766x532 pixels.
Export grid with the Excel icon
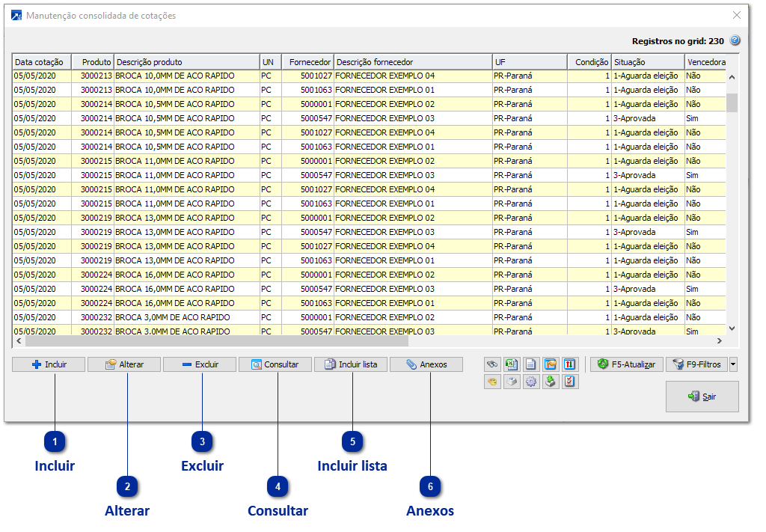coord(512,364)
